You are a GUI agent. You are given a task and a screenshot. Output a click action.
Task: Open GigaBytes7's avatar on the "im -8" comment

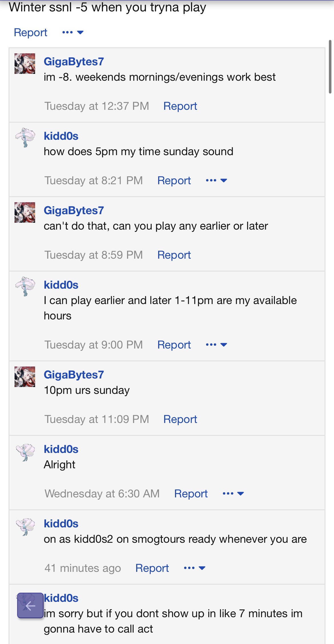tap(25, 64)
